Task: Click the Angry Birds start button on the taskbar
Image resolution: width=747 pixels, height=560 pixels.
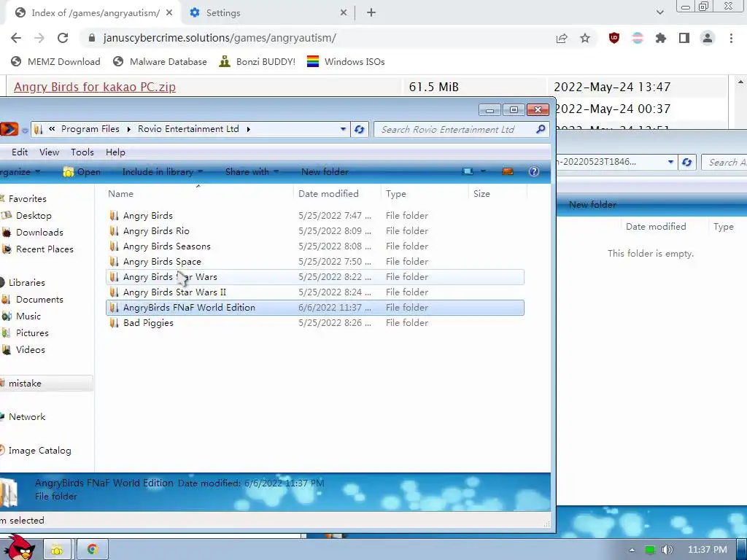Action: [x=20, y=548]
